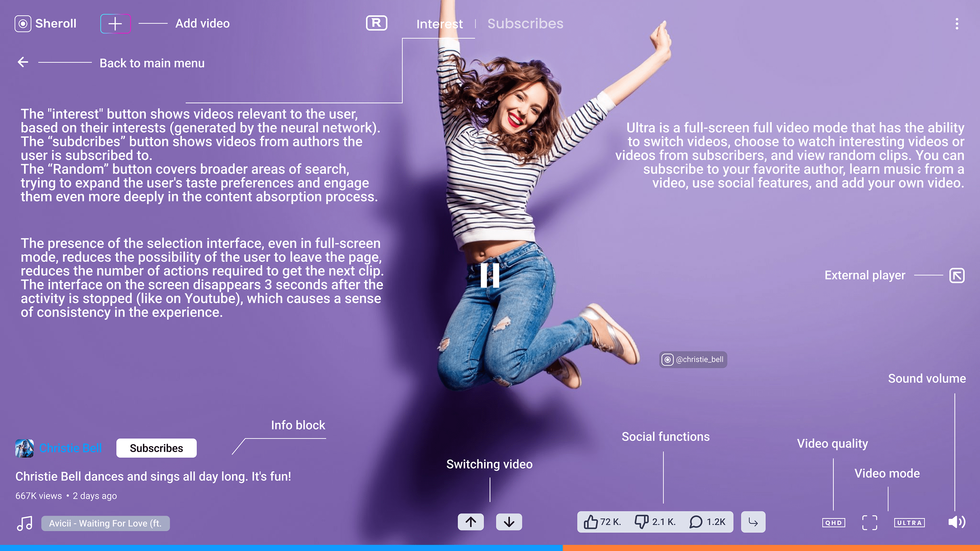Open the external player icon
This screenshot has width=980, height=551.
pos(957,275)
